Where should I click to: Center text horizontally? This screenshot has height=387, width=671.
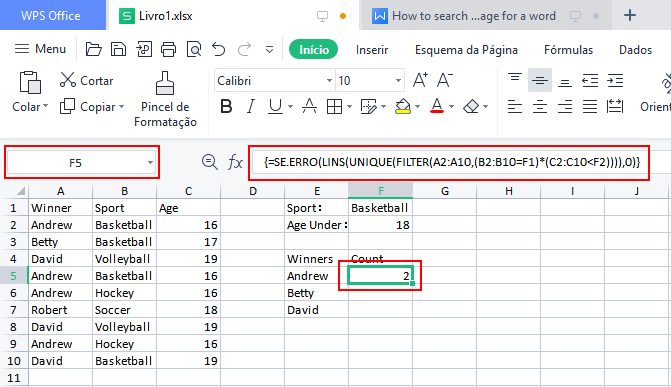click(540, 106)
